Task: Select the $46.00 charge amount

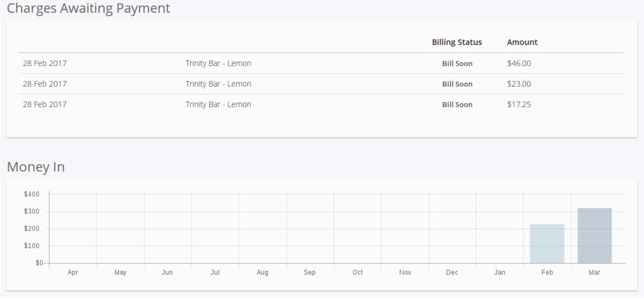Action: [519, 63]
